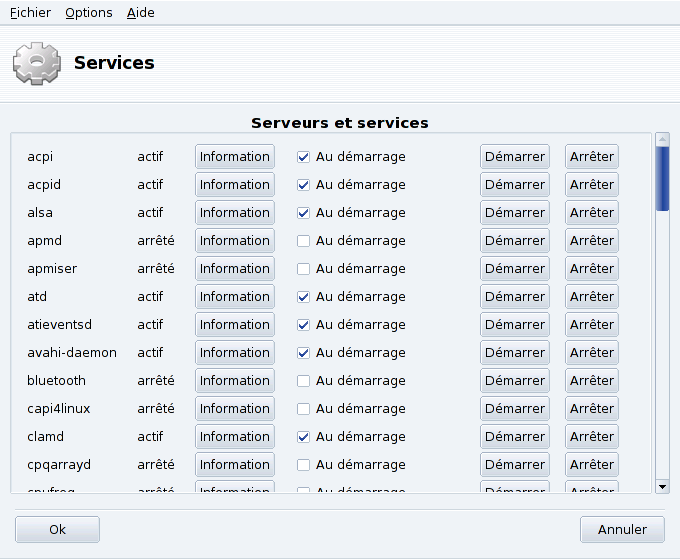Click Démarrer for apmiser

point(515,269)
